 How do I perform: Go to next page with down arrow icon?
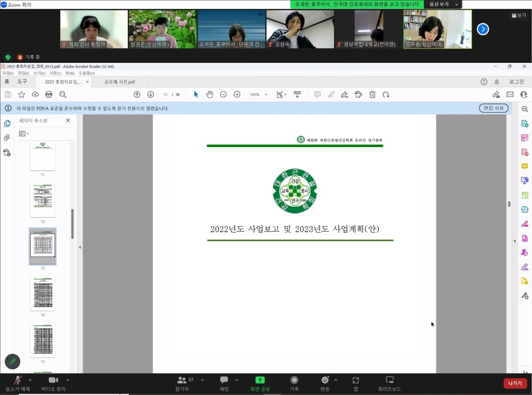point(151,95)
